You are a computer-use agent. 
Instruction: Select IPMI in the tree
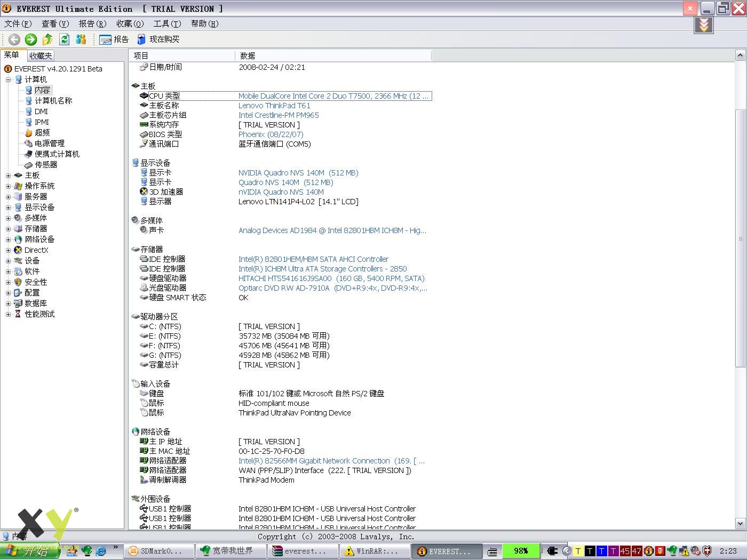(x=42, y=122)
